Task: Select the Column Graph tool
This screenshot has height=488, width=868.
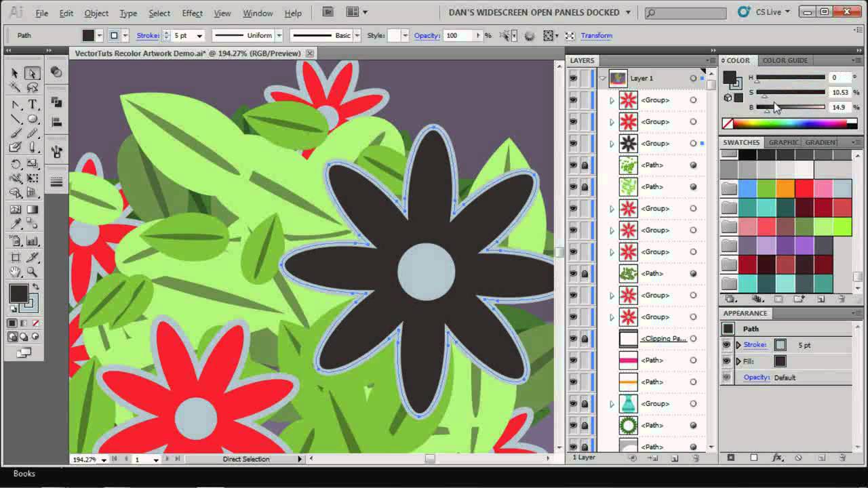Action: click(32, 241)
